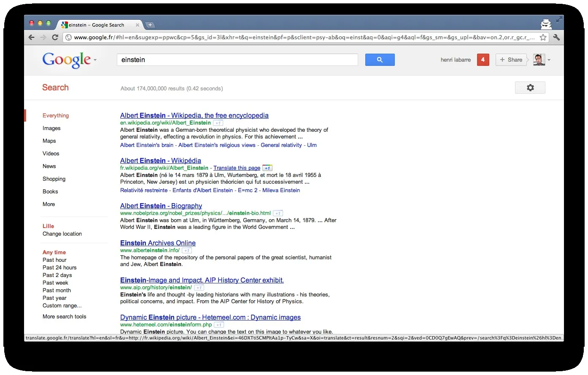588x375 pixels.
Task: Open a new tab with the plus button
Action: point(150,25)
